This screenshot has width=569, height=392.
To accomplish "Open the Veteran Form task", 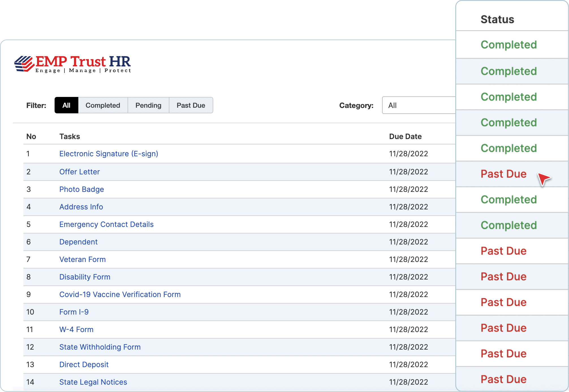I will point(82,259).
